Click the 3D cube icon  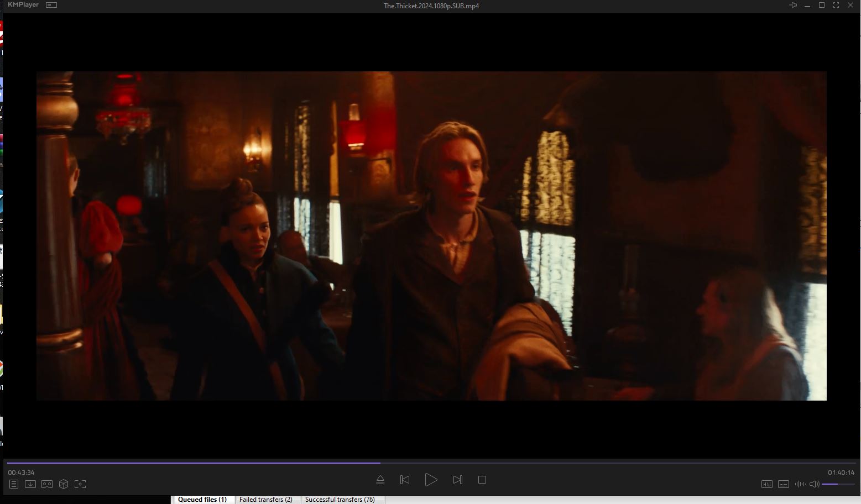[x=64, y=484]
